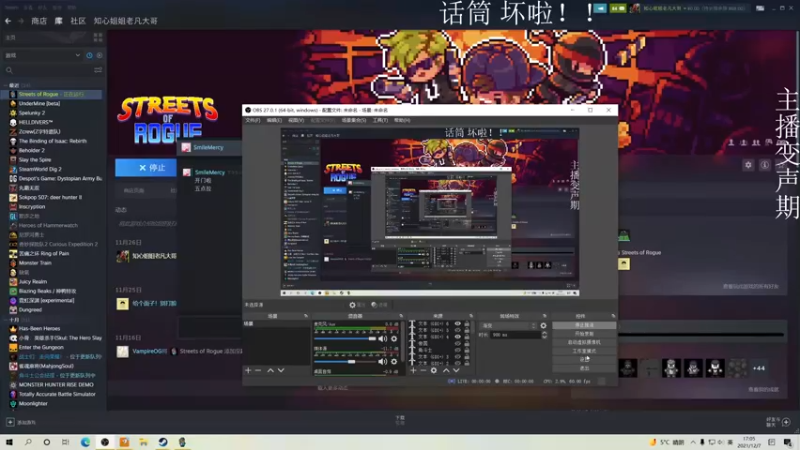
Task: Switch Steam library to grid view icon
Action: (x=98, y=37)
